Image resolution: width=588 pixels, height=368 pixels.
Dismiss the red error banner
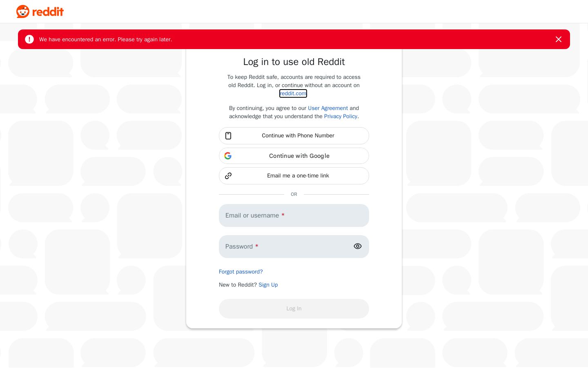[559, 39]
